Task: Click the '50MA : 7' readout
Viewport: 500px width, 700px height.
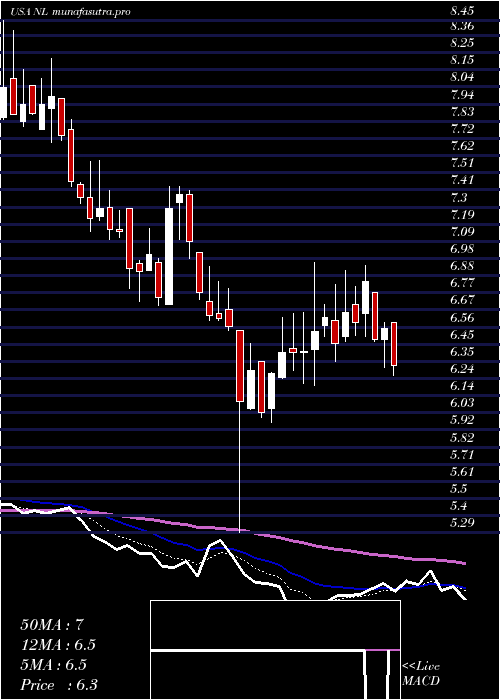Action: pos(51,625)
